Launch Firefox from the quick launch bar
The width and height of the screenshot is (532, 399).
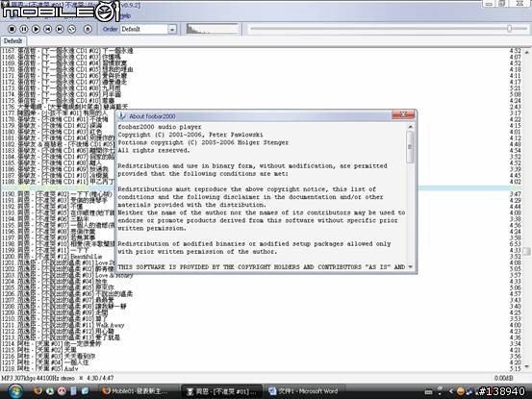[x=38, y=391]
